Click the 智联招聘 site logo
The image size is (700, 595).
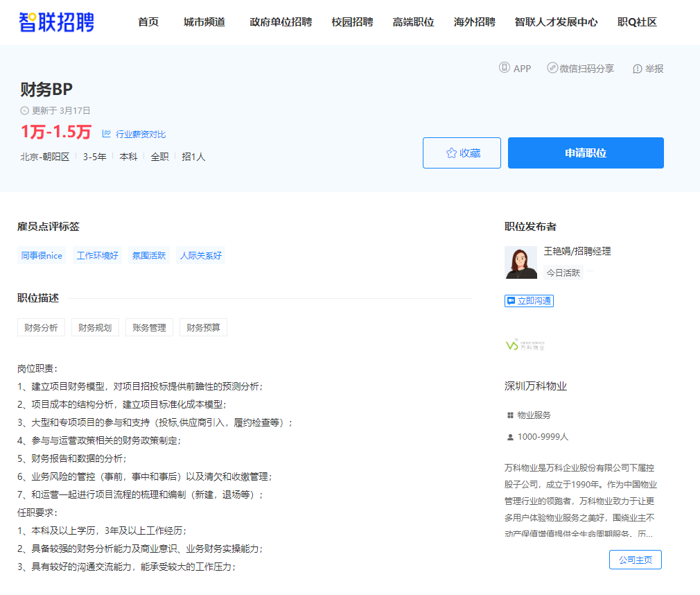55,22
